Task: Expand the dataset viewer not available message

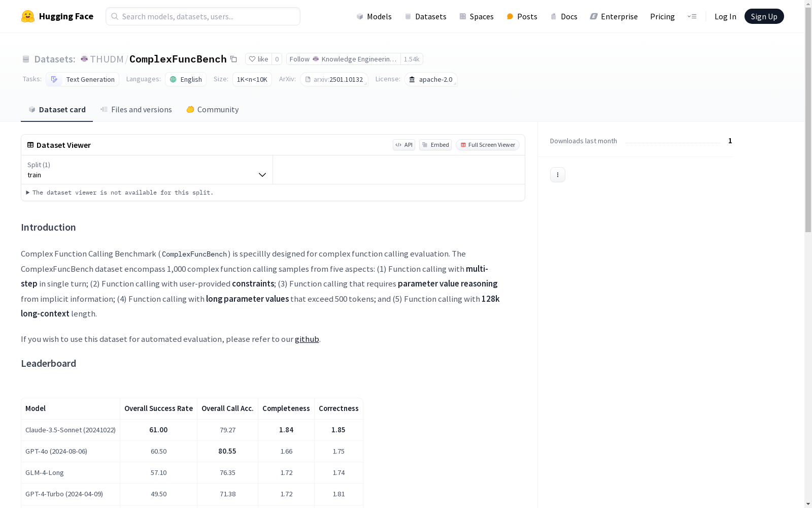Action: pyautogui.click(x=120, y=193)
